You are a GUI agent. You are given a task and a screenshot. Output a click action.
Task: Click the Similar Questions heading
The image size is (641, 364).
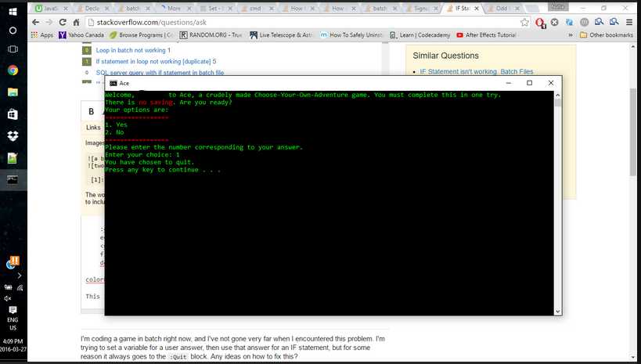(x=445, y=56)
